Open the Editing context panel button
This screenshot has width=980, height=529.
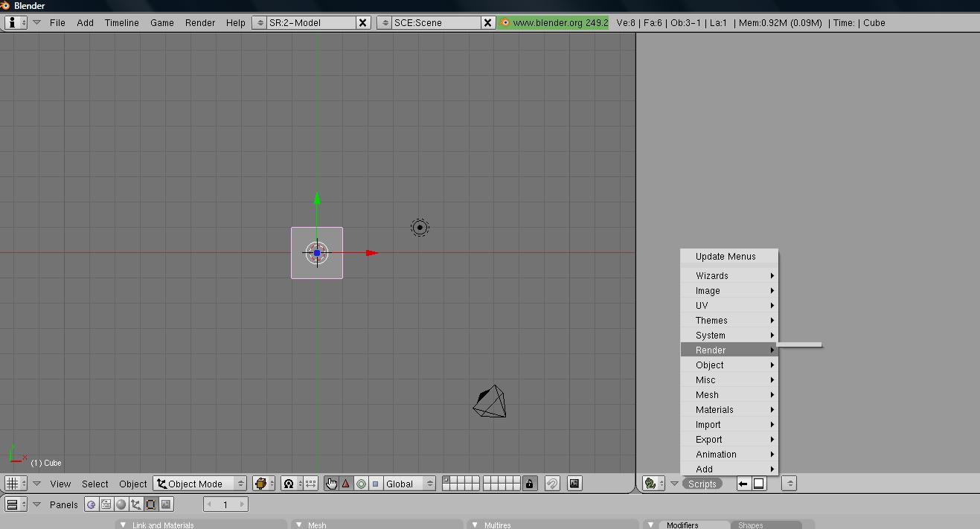coord(151,504)
